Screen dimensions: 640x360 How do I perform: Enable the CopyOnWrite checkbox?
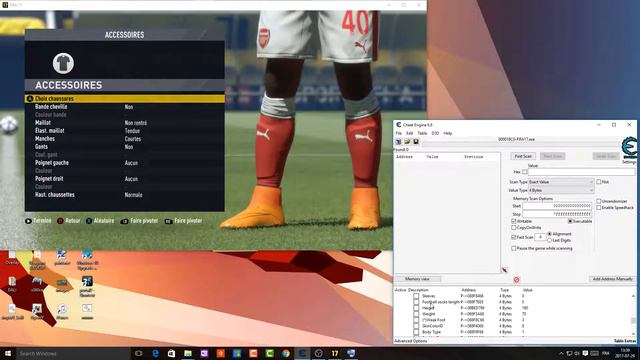coord(514,227)
